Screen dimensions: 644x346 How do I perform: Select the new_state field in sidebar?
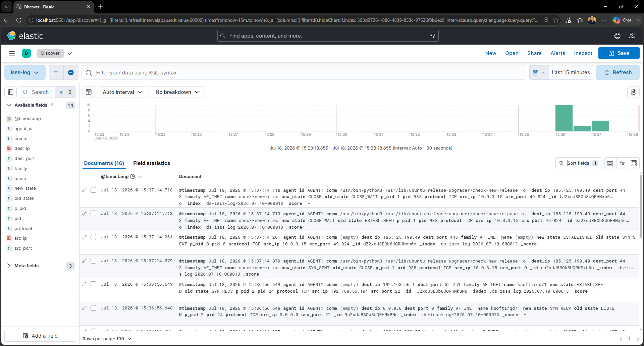click(x=25, y=188)
